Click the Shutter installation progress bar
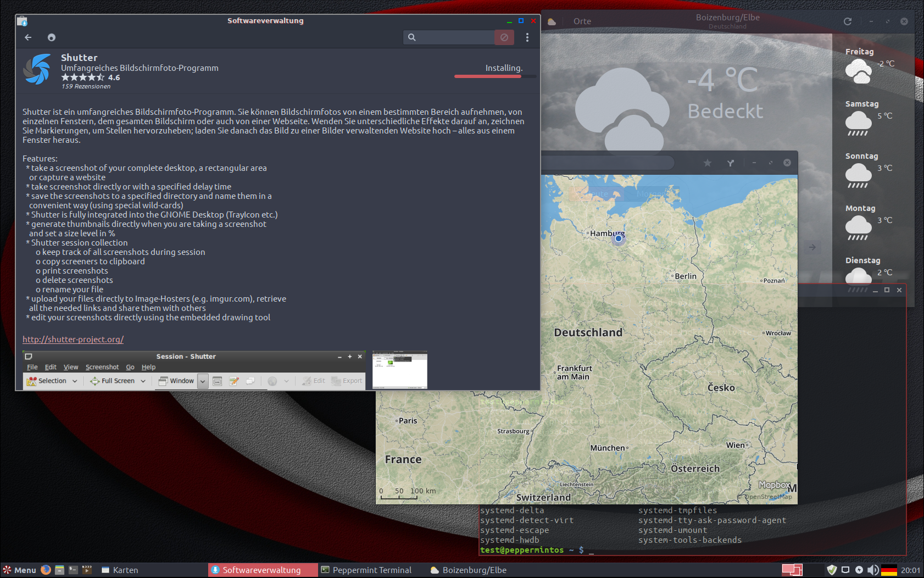The height and width of the screenshot is (578, 924). 488,76
